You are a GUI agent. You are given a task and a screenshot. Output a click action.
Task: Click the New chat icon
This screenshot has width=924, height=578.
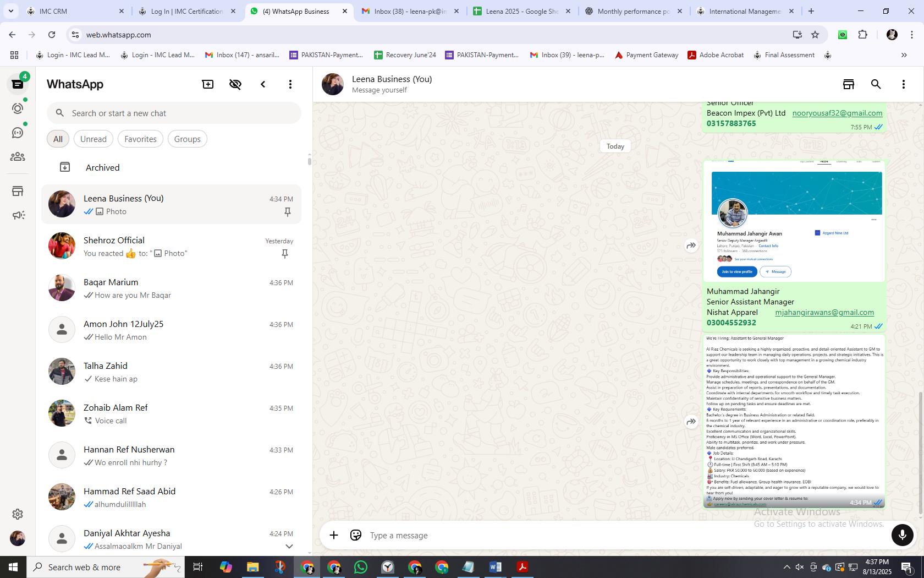[x=208, y=84]
